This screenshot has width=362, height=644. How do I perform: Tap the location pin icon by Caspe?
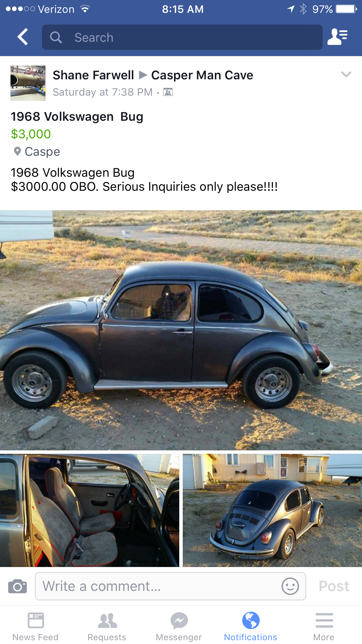17,151
